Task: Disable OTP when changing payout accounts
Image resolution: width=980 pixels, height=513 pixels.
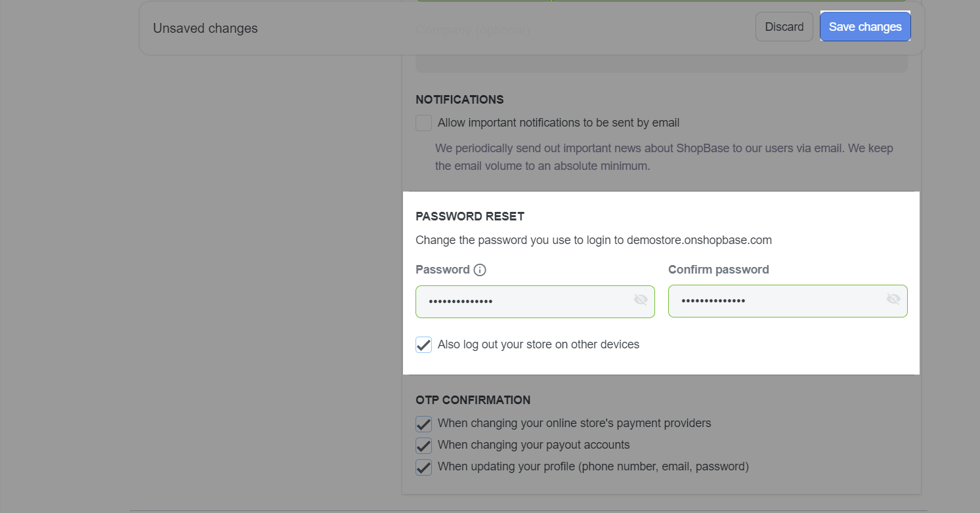Action: [x=424, y=445]
